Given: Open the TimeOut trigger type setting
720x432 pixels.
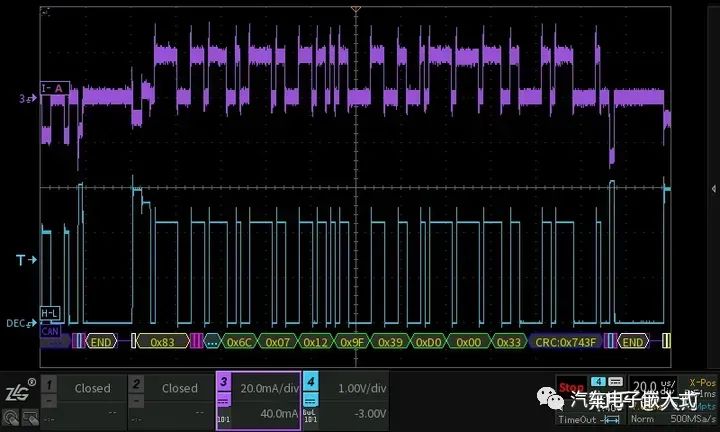Looking at the screenshot, I should [x=577, y=419].
